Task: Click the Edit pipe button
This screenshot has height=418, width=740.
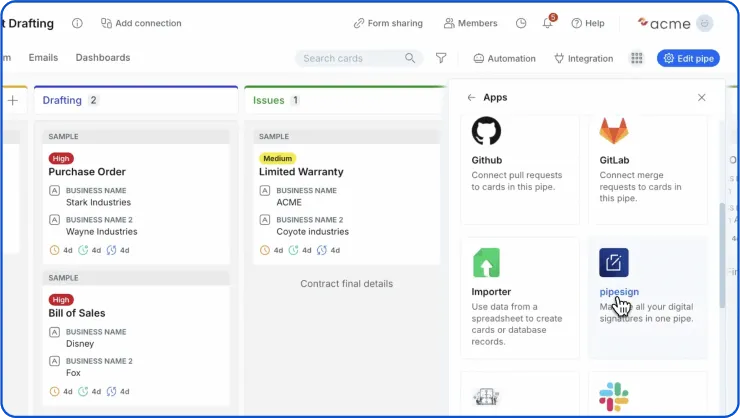Action: tap(688, 59)
